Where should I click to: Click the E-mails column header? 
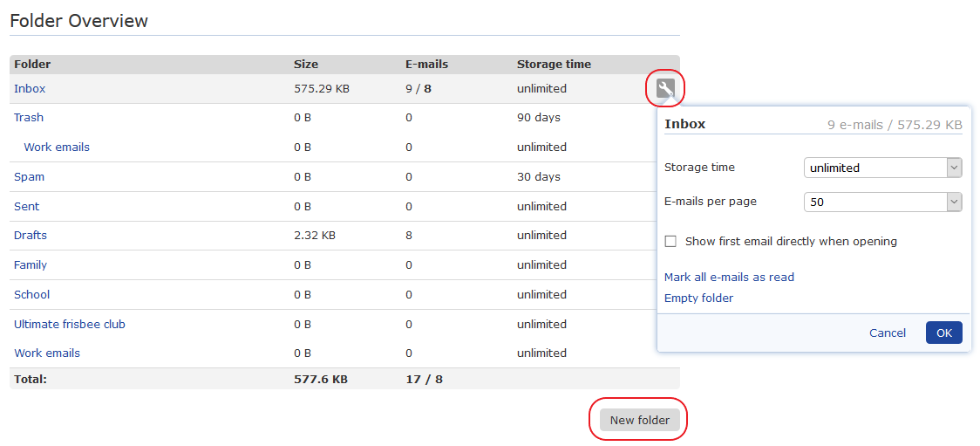(426, 65)
